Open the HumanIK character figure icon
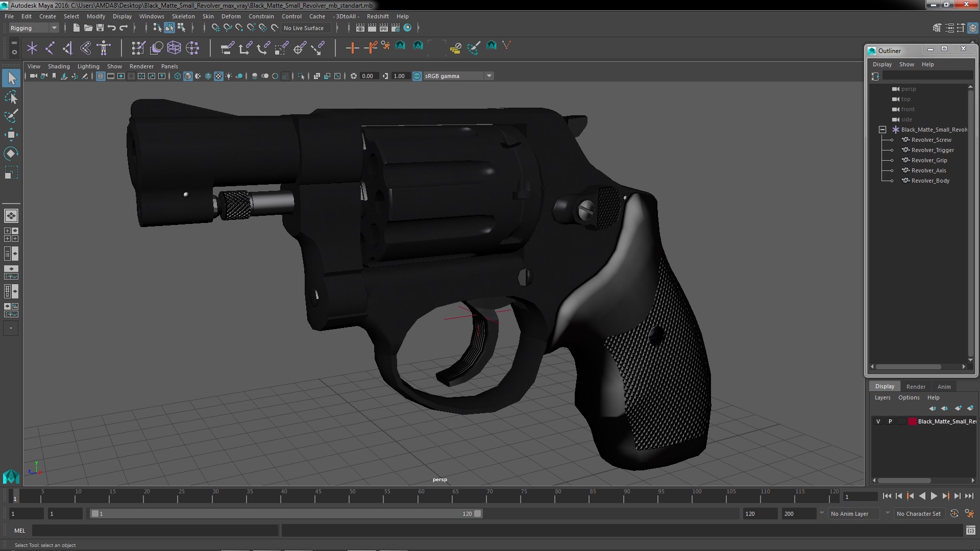The width and height of the screenshot is (980, 551). tap(104, 48)
